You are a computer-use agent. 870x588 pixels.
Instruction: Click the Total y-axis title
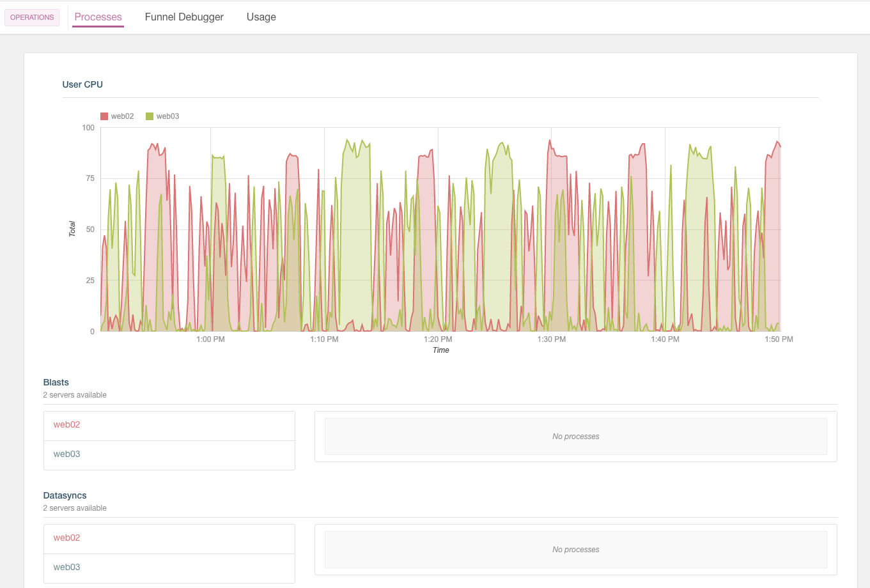tap(72, 229)
